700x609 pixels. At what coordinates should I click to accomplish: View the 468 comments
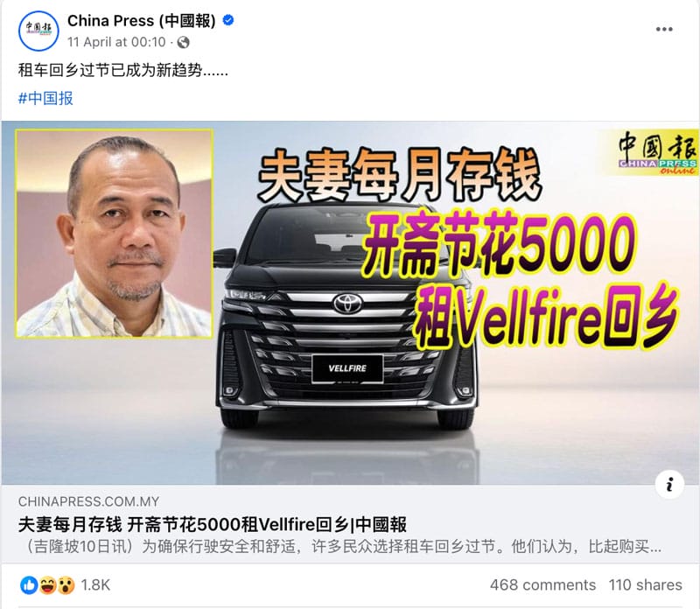pyautogui.click(x=542, y=584)
